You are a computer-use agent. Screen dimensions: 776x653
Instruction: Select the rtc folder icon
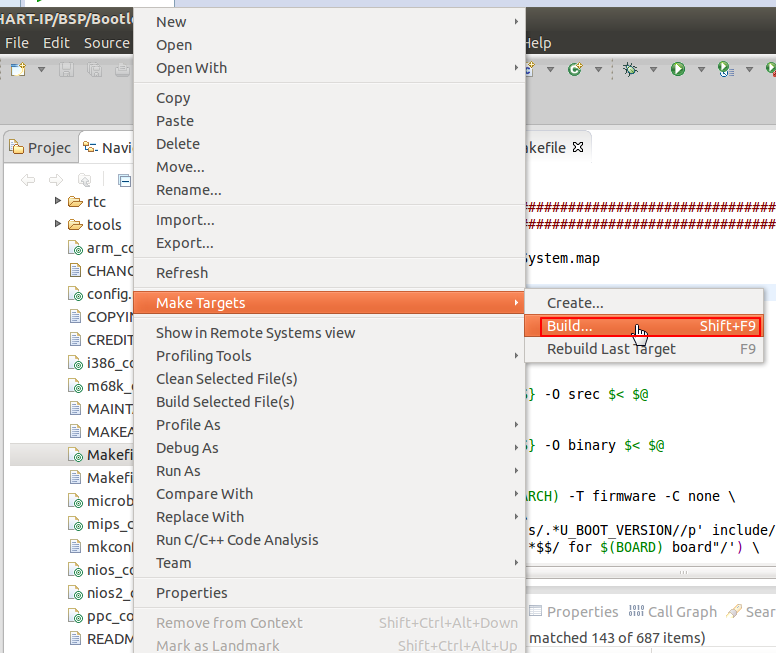(x=75, y=201)
